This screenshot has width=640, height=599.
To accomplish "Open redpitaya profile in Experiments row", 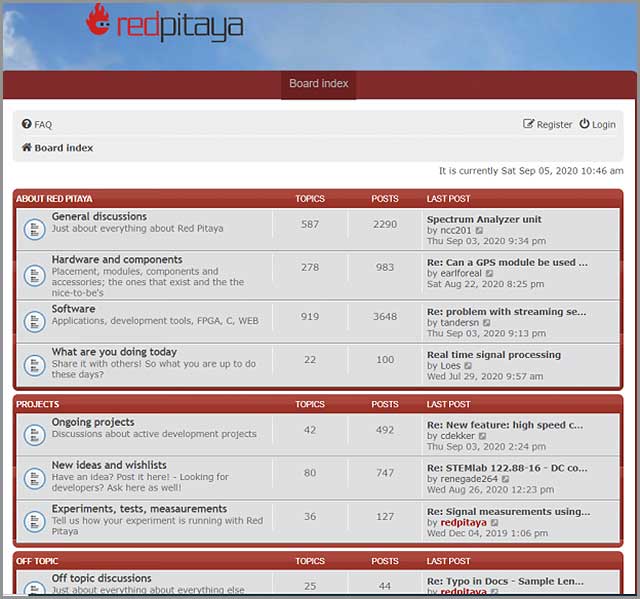I will coord(464,523).
